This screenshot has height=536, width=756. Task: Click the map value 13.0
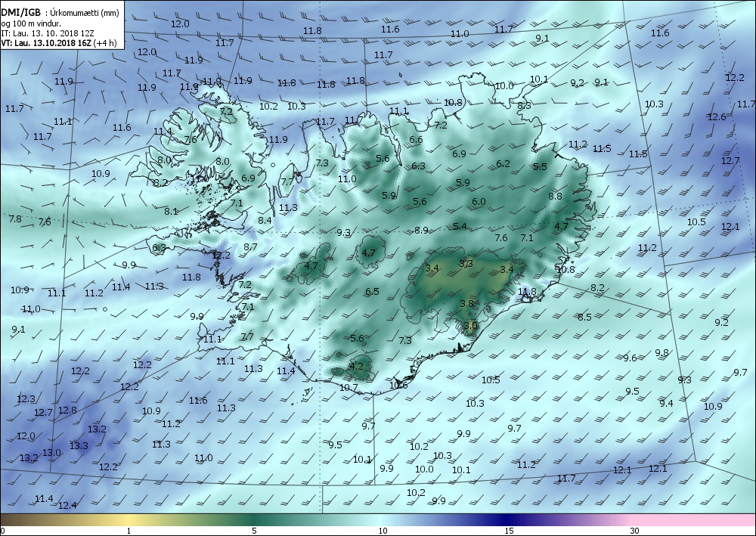coord(51,453)
